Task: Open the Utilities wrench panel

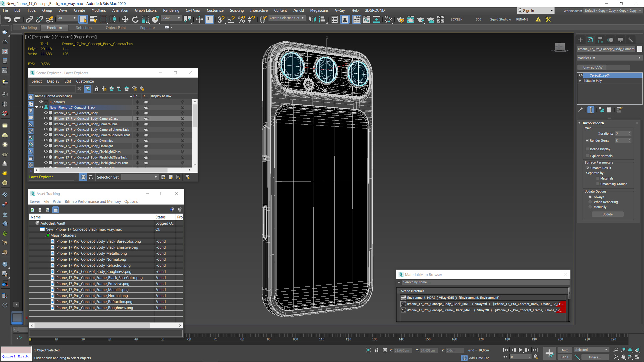Action: tap(631, 40)
